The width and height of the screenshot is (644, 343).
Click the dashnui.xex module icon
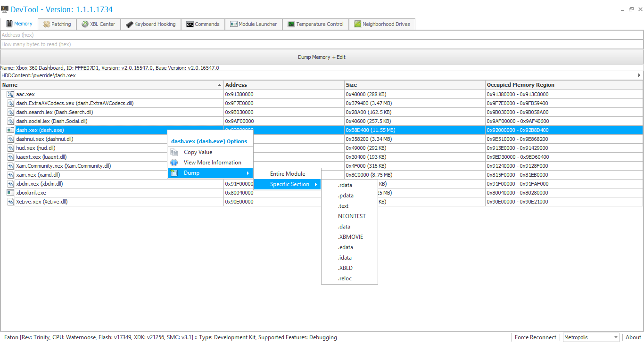pos(10,139)
